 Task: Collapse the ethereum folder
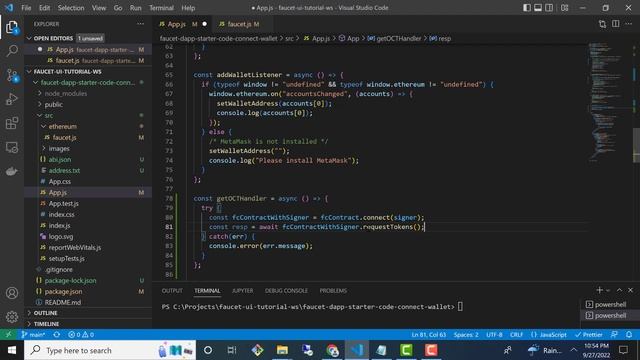tap(44, 127)
